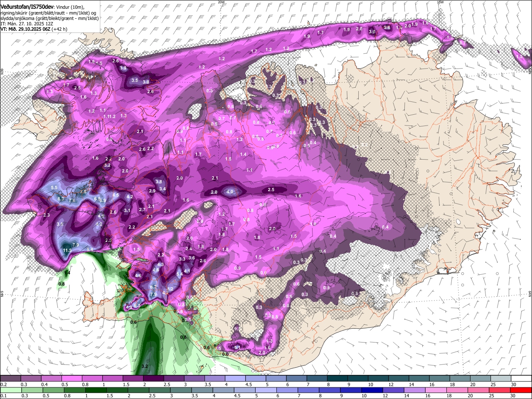Click the 5.5 precipitation value on the map
Viewport: 532px width, 399px height.
[54, 187]
